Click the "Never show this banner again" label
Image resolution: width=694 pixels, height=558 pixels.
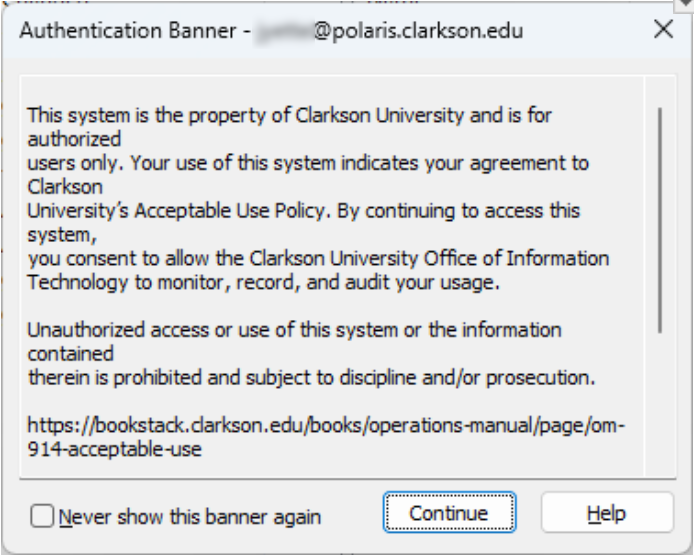click(x=188, y=516)
